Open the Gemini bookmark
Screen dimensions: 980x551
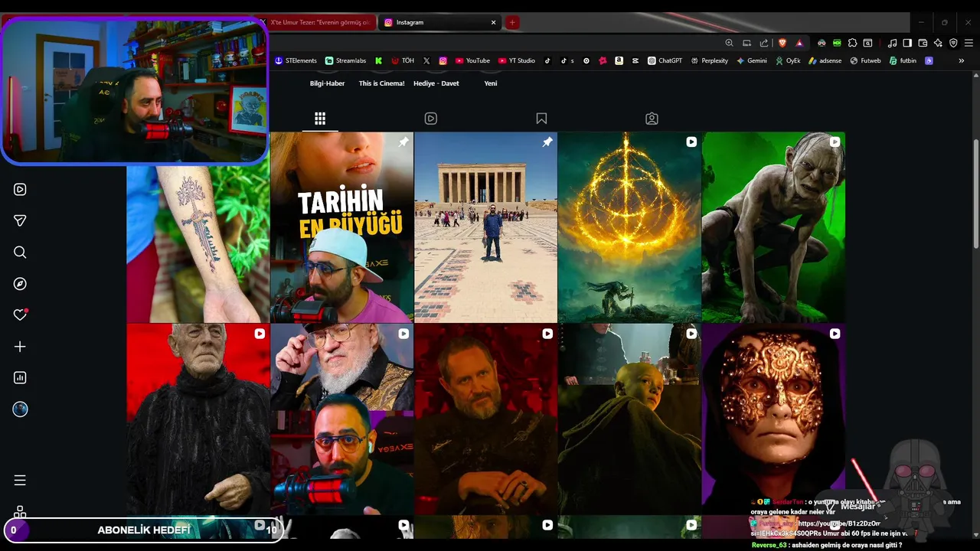coord(751,60)
